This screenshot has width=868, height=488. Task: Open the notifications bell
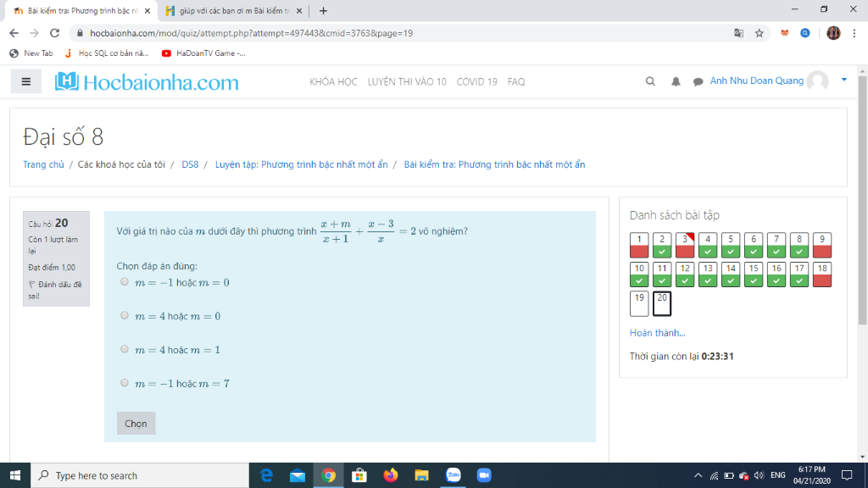[676, 81]
